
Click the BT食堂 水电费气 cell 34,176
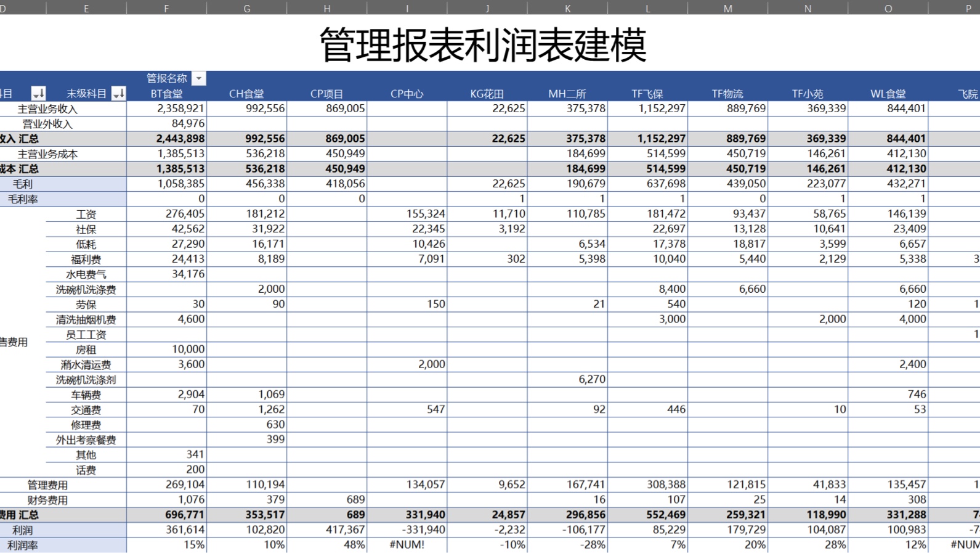pos(166,274)
